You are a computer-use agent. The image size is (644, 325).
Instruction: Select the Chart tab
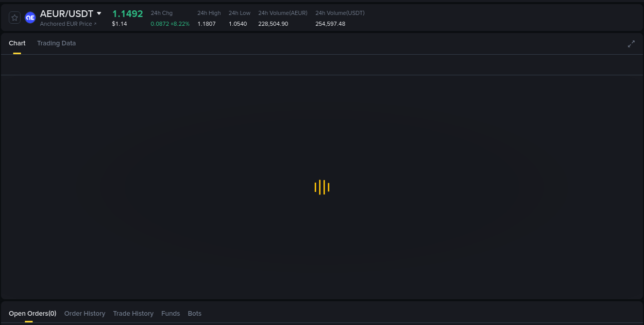[x=17, y=43]
